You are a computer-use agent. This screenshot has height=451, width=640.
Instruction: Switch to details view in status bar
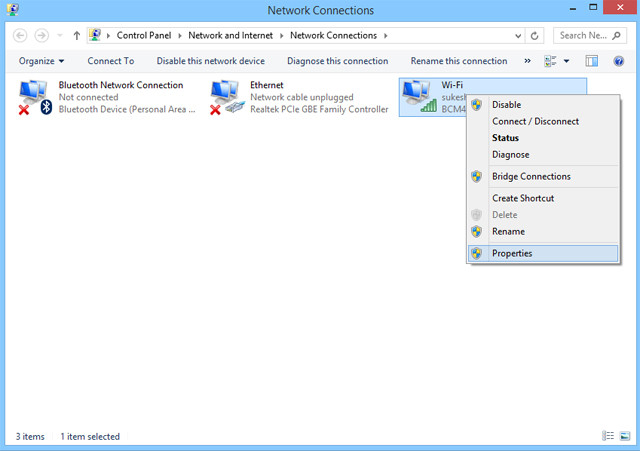click(x=608, y=436)
